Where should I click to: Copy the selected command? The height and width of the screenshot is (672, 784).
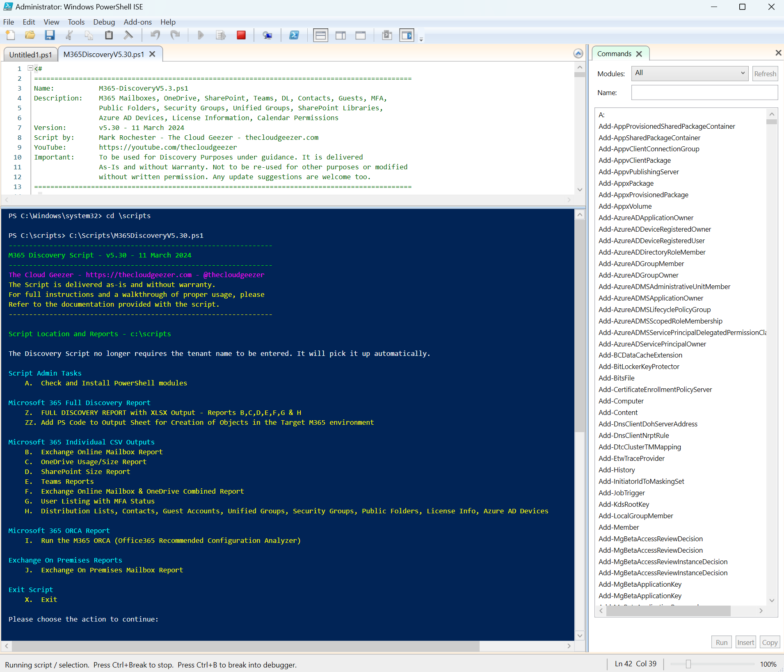tap(769, 642)
